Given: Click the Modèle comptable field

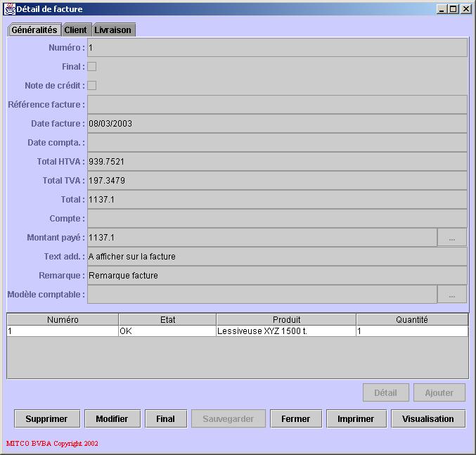Looking at the screenshot, I should (x=262, y=294).
